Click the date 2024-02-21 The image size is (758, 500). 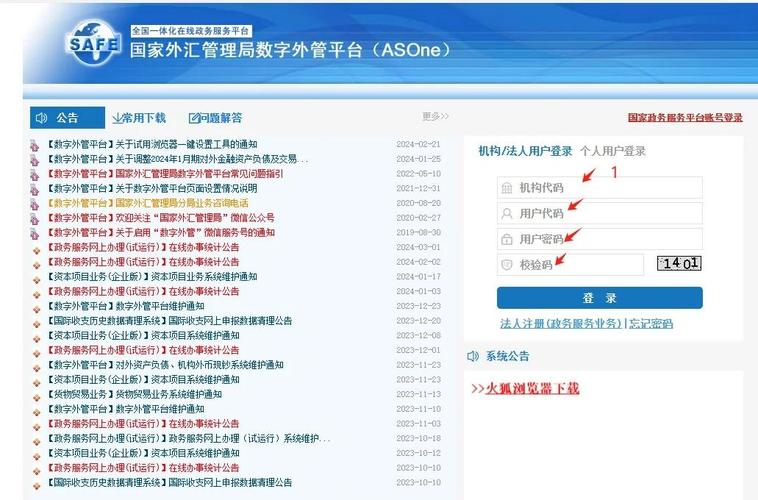(418, 144)
